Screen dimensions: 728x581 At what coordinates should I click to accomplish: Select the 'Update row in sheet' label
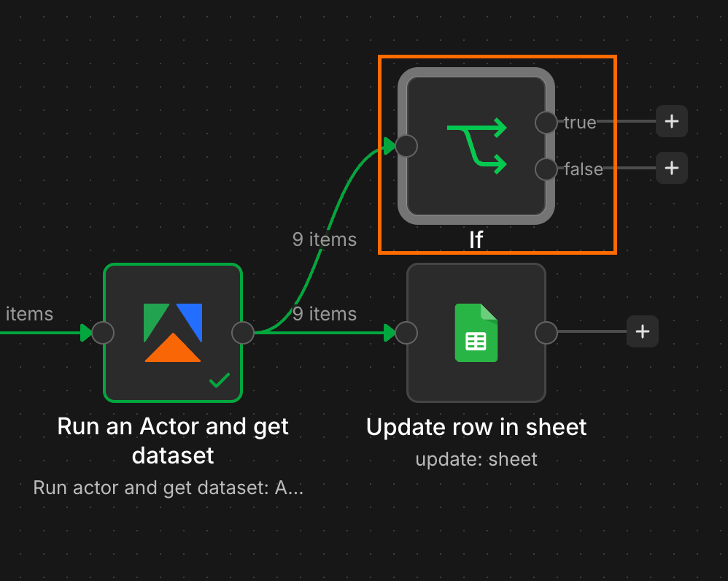tap(476, 427)
